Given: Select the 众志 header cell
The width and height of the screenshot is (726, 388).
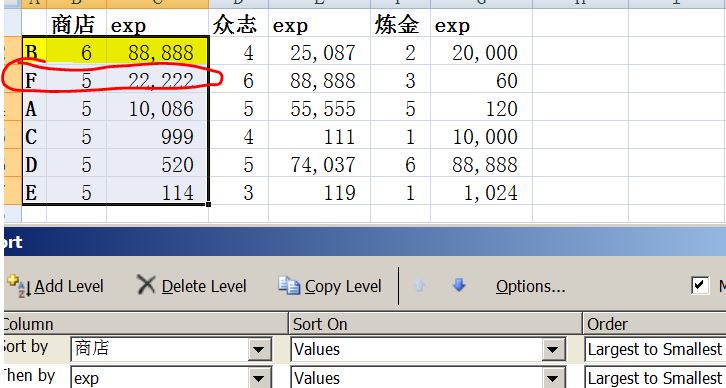Looking at the screenshot, I should 238,23.
